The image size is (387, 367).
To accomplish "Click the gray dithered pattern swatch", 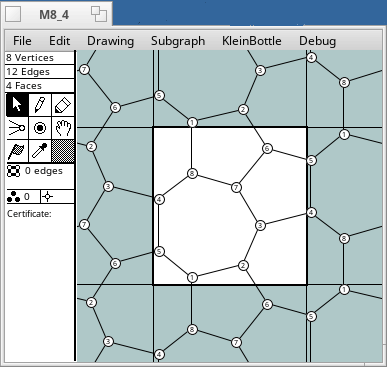I will tap(63, 151).
